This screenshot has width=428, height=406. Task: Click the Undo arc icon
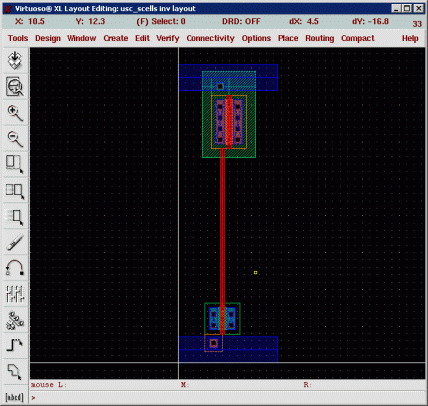15,268
